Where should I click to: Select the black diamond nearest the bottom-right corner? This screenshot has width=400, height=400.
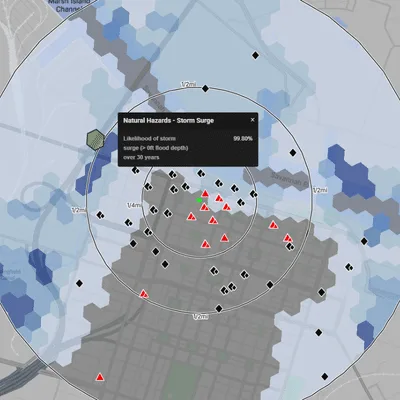(x=325, y=377)
